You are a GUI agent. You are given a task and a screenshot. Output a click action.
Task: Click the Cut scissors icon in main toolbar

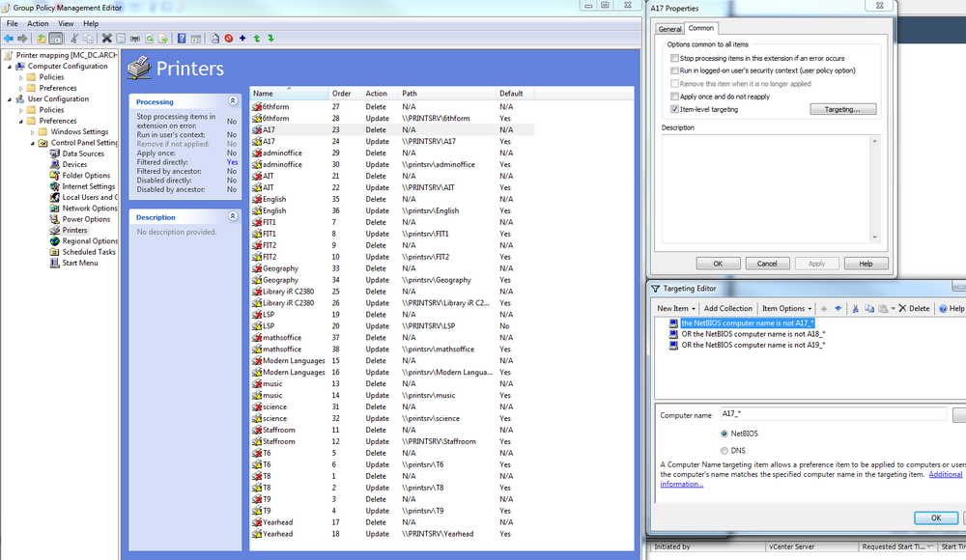[x=74, y=39]
